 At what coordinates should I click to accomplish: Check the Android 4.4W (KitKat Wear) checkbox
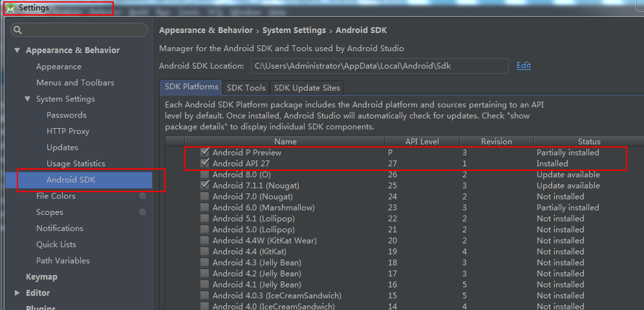coord(204,241)
